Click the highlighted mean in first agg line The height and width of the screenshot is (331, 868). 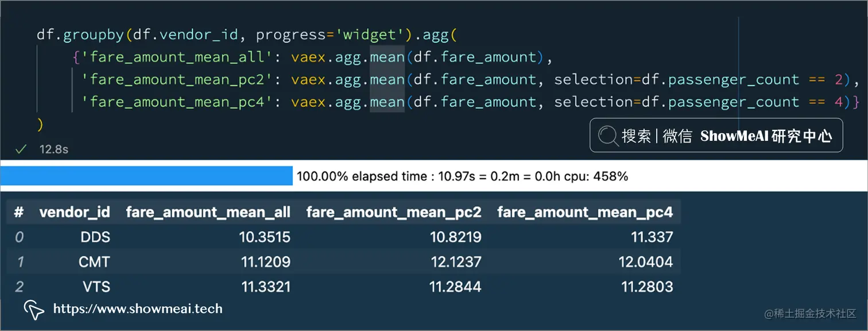pyautogui.click(x=387, y=57)
